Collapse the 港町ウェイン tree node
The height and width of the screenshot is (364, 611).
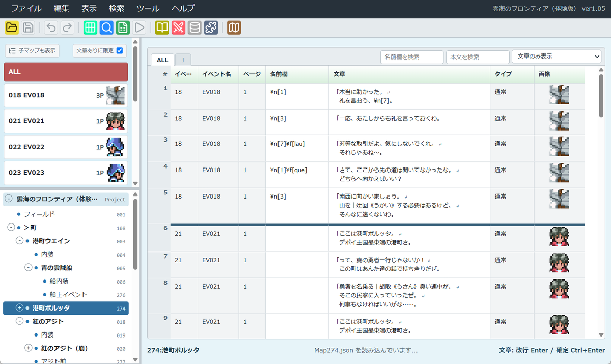click(20, 241)
